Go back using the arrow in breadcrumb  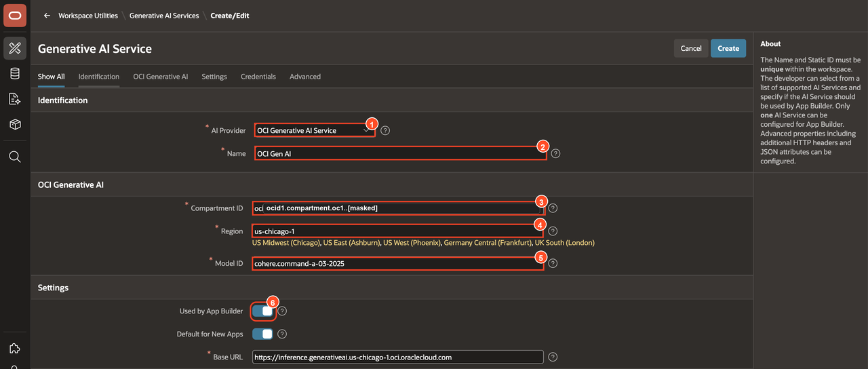tap(47, 16)
